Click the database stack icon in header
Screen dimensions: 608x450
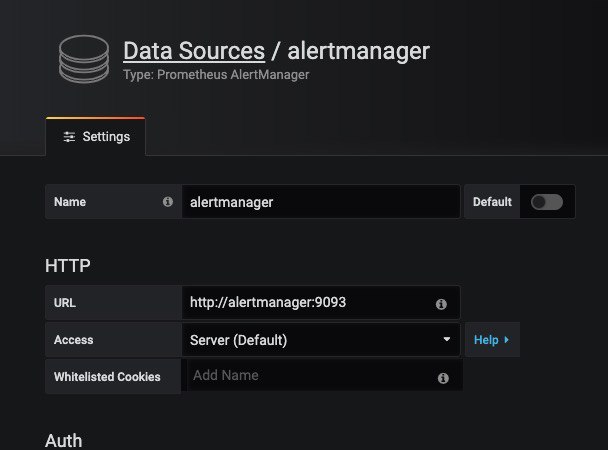(84, 59)
